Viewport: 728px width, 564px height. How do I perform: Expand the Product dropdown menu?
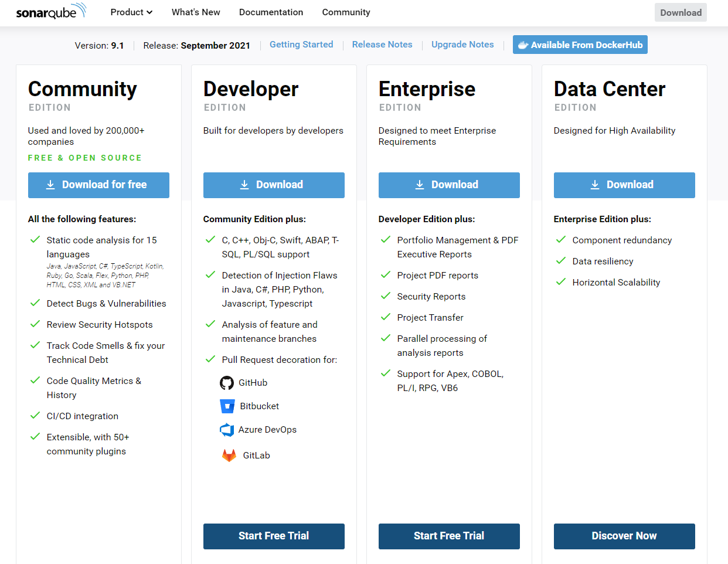[x=131, y=12]
